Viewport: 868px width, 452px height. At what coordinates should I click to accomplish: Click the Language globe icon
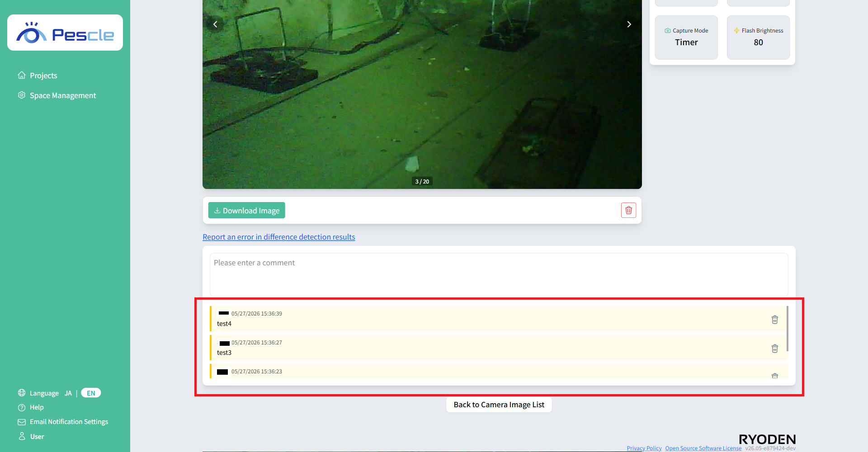tap(22, 393)
